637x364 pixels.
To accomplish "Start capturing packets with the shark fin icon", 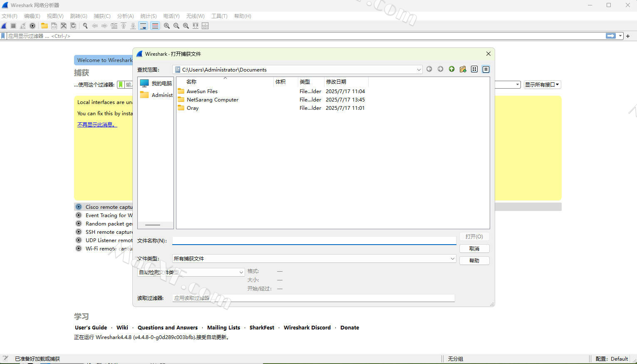I will point(4,26).
